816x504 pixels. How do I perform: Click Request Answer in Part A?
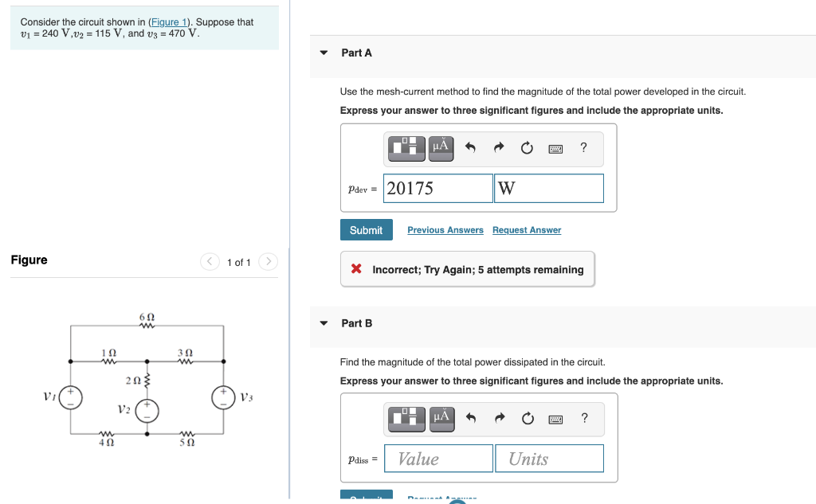526,229
